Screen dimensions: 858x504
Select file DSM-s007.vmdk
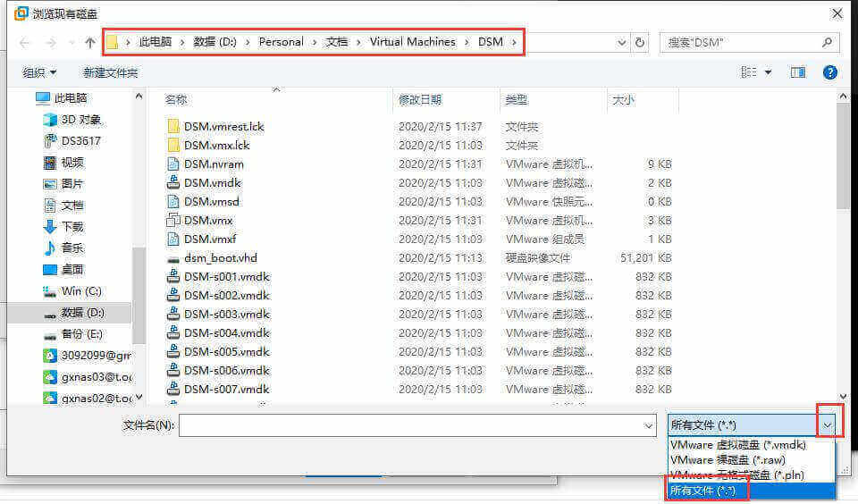[226, 389]
